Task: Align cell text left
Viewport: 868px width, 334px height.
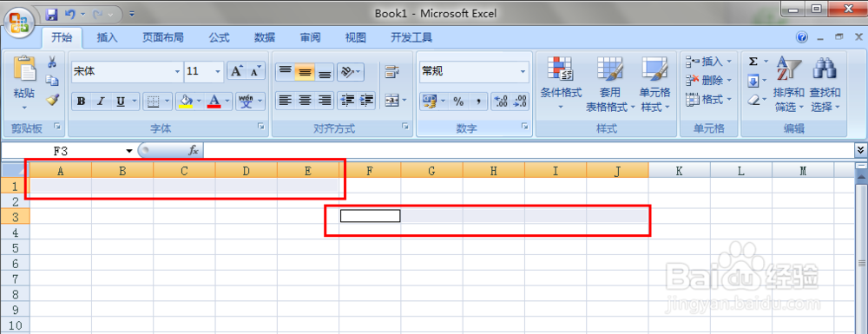Action: [x=285, y=101]
